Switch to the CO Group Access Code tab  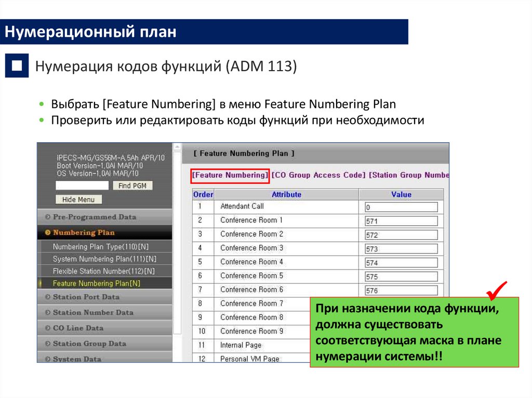pos(318,175)
